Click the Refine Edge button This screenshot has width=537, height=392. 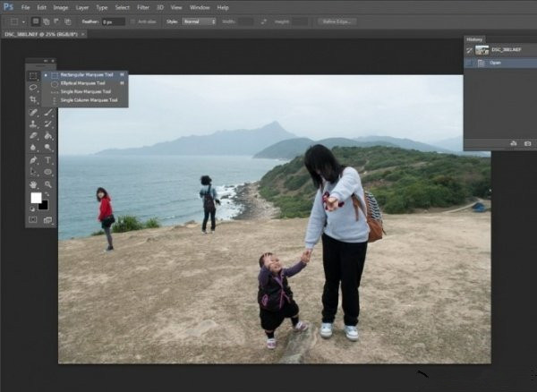[337, 21]
